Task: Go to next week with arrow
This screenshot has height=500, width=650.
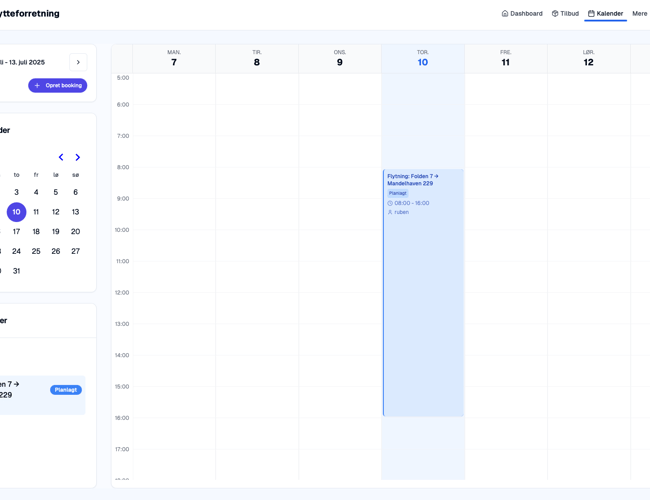Action: coord(78,62)
